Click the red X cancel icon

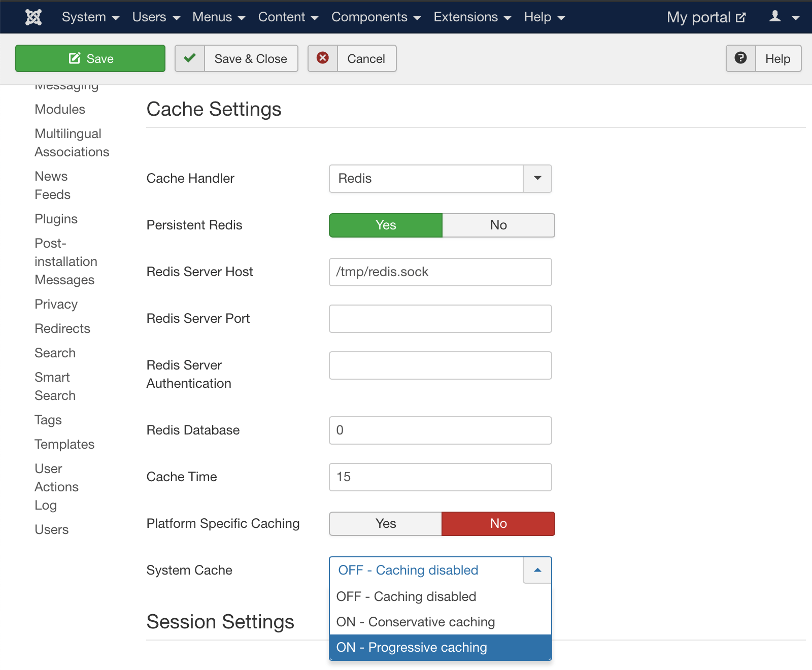tap(323, 58)
